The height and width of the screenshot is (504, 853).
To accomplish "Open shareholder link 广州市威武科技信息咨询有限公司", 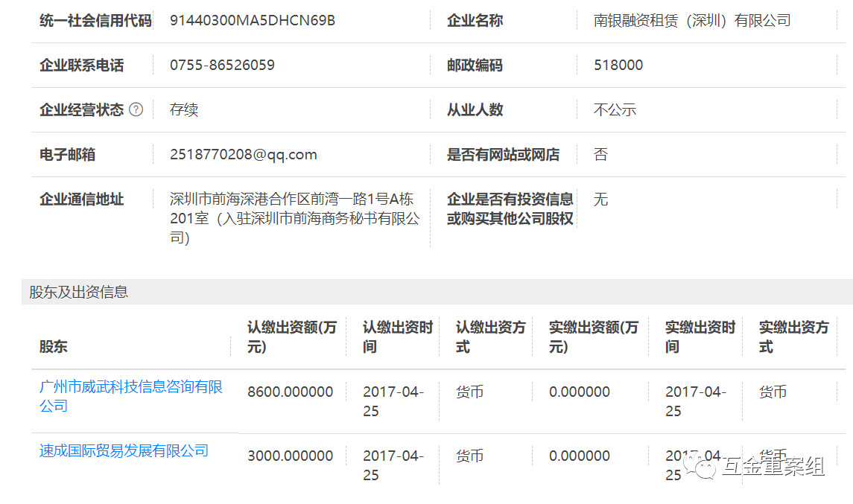I will click(131, 396).
